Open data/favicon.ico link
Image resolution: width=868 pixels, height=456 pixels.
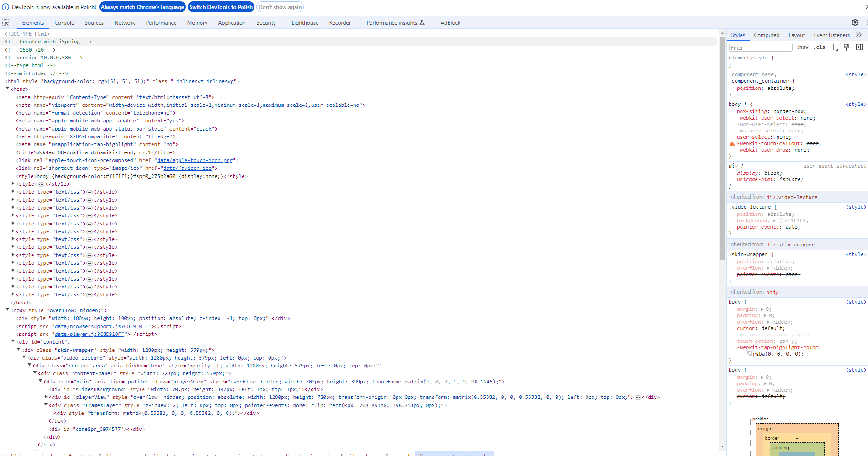pos(187,168)
